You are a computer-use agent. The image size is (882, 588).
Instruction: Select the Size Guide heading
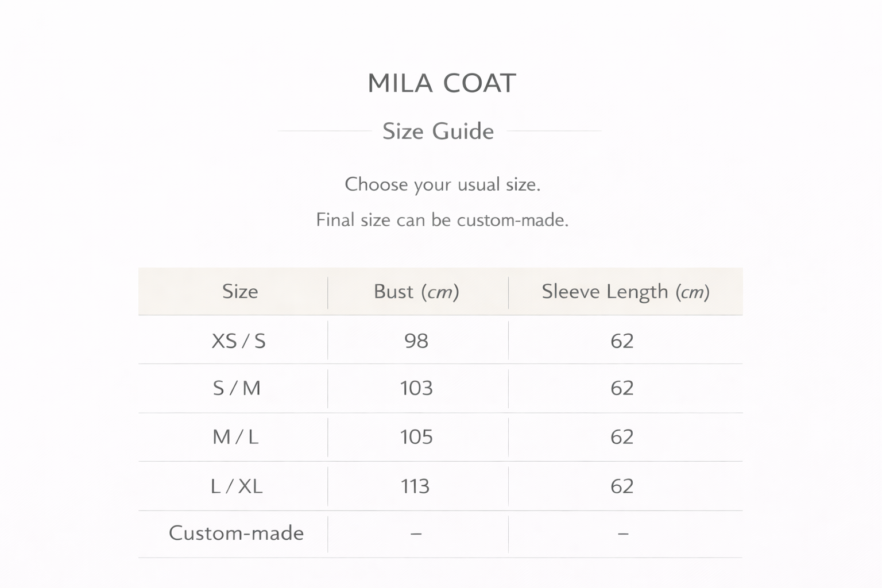click(x=438, y=131)
